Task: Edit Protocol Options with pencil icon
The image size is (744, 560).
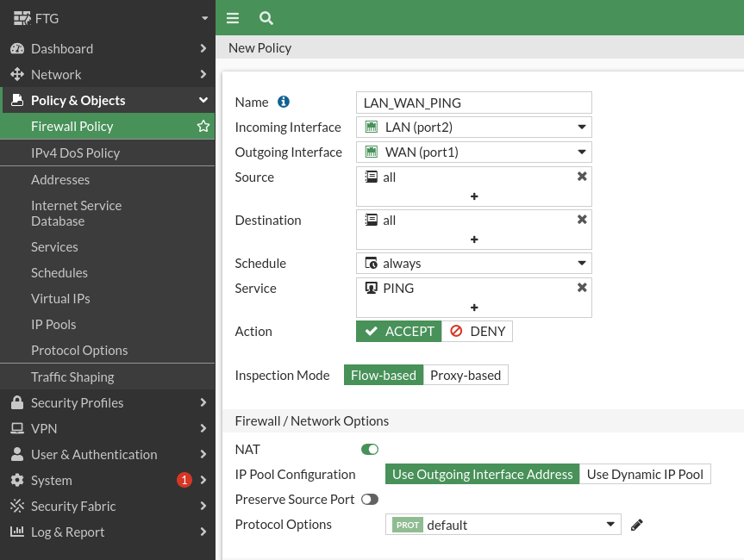Action: [x=637, y=525]
